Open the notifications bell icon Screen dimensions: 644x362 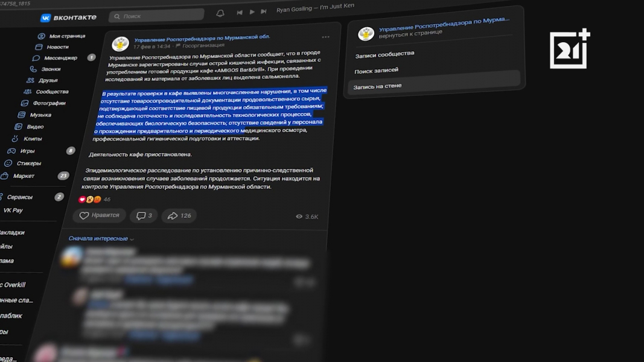[220, 13]
